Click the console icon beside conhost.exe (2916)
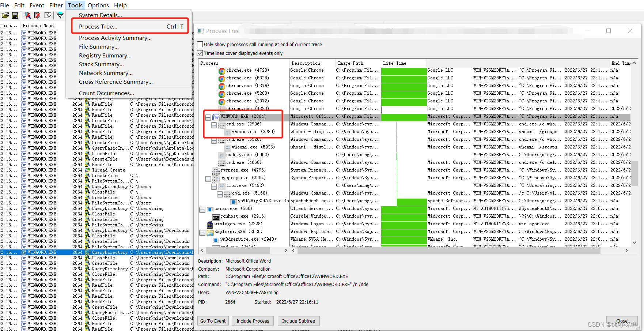644x331 pixels. [216, 217]
